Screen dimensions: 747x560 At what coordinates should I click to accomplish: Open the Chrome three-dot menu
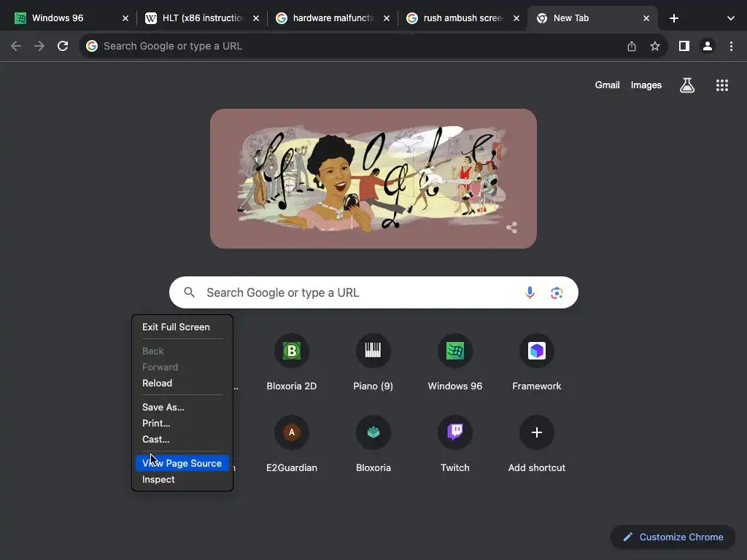[731, 46]
